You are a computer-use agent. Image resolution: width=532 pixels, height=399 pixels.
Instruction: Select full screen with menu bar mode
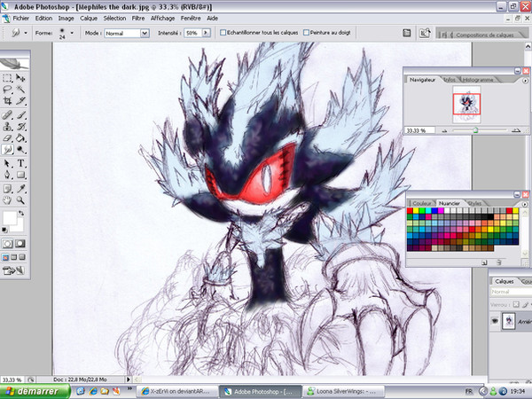pyautogui.click(x=13, y=257)
